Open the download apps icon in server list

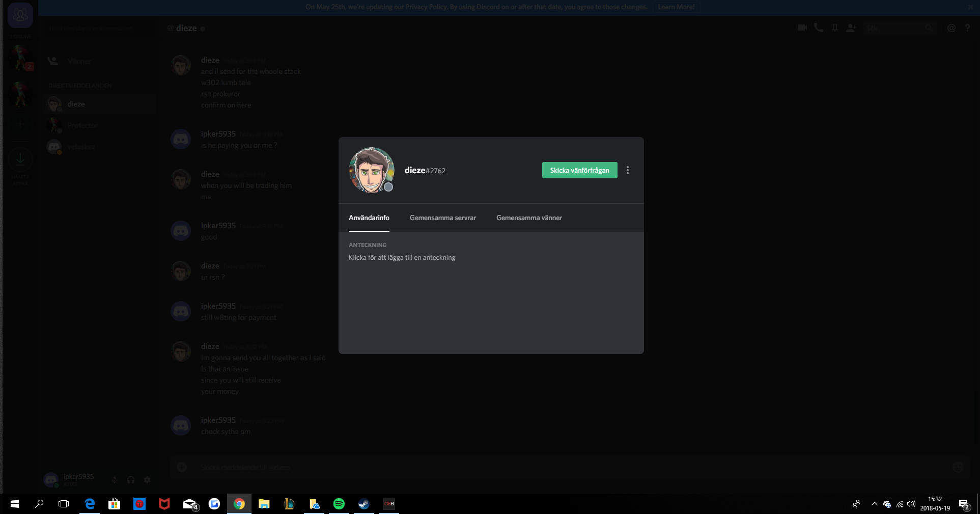tap(20, 159)
